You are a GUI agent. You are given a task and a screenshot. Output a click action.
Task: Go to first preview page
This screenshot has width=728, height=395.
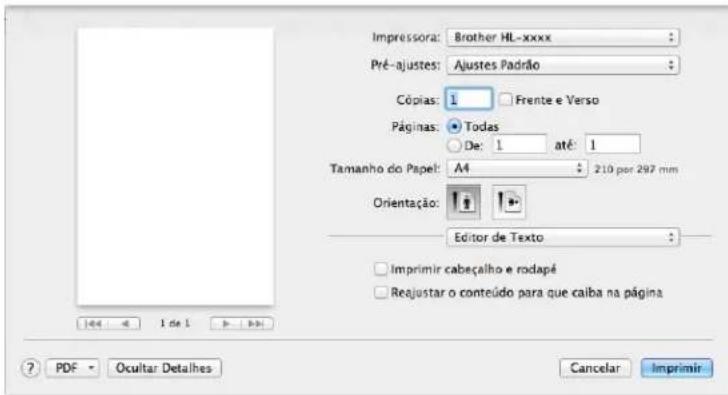(93, 324)
